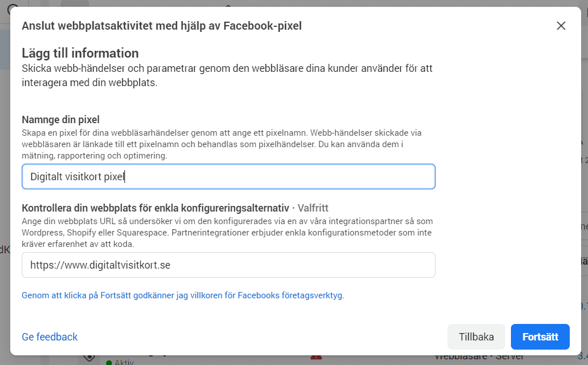Click the 'Namnge din pixel' label
The height and width of the screenshot is (365, 588).
[x=61, y=120]
